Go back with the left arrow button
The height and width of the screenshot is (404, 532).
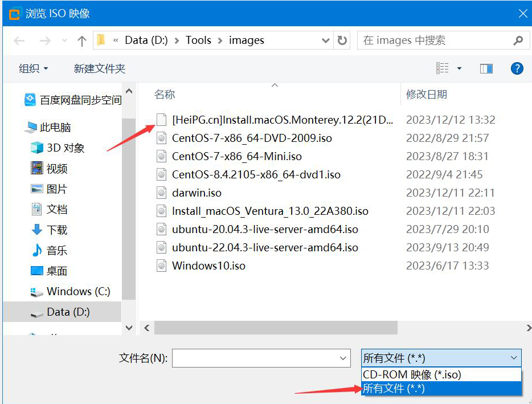pos(19,40)
